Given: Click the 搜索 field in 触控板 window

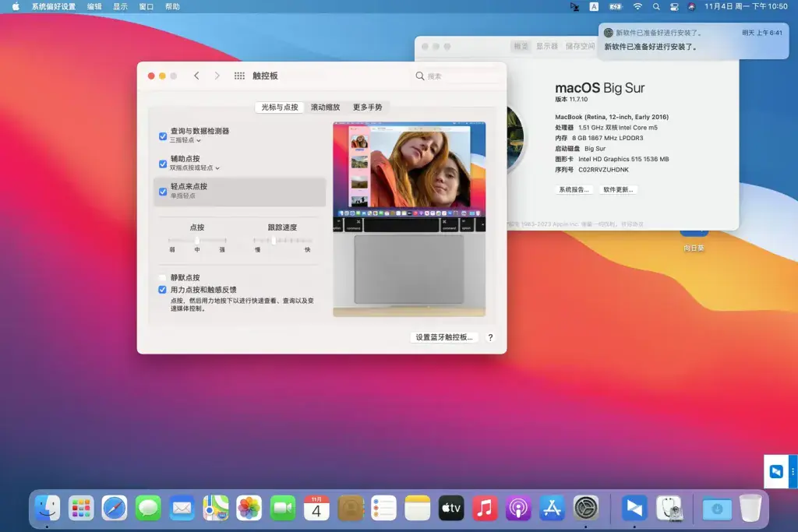Looking at the screenshot, I should (457, 76).
